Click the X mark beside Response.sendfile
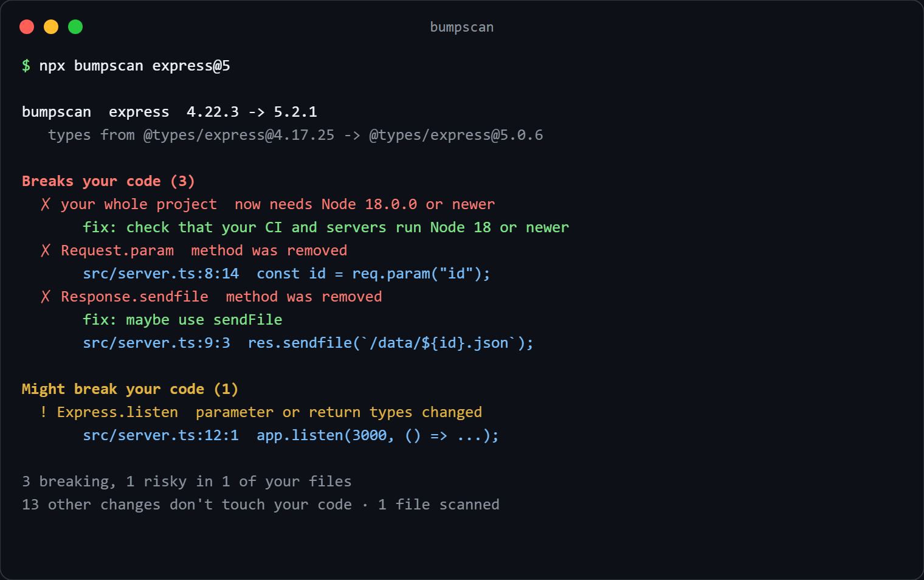 (46, 297)
